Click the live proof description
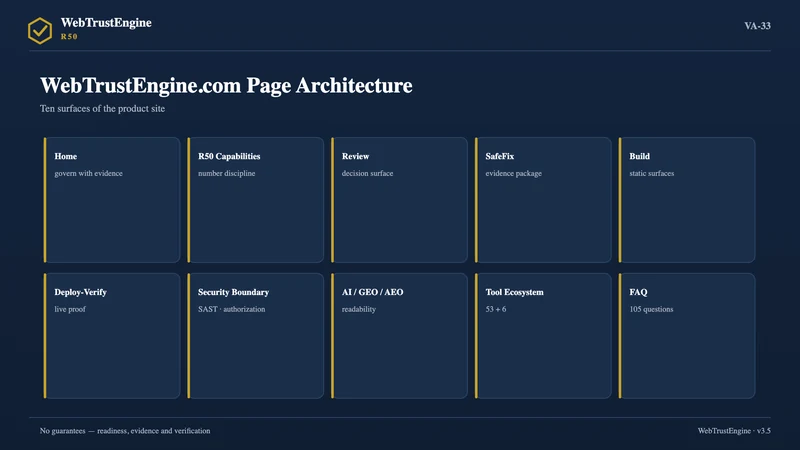The height and width of the screenshot is (450, 800). [70, 309]
